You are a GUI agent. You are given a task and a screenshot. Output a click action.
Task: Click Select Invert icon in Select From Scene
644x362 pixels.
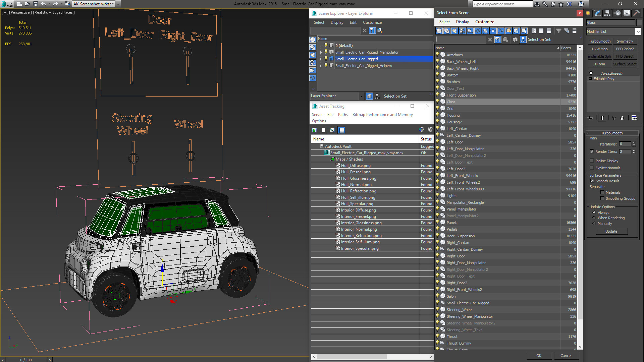click(549, 31)
